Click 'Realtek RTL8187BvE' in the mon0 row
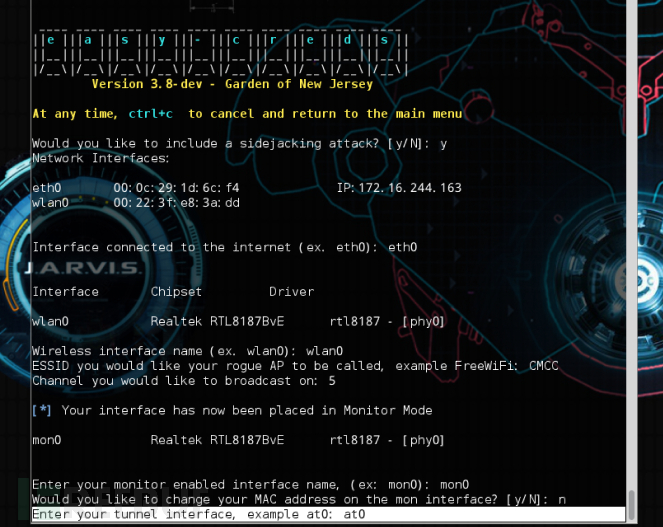Image resolution: width=663 pixels, height=527 pixels. pyautogui.click(x=217, y=440)
